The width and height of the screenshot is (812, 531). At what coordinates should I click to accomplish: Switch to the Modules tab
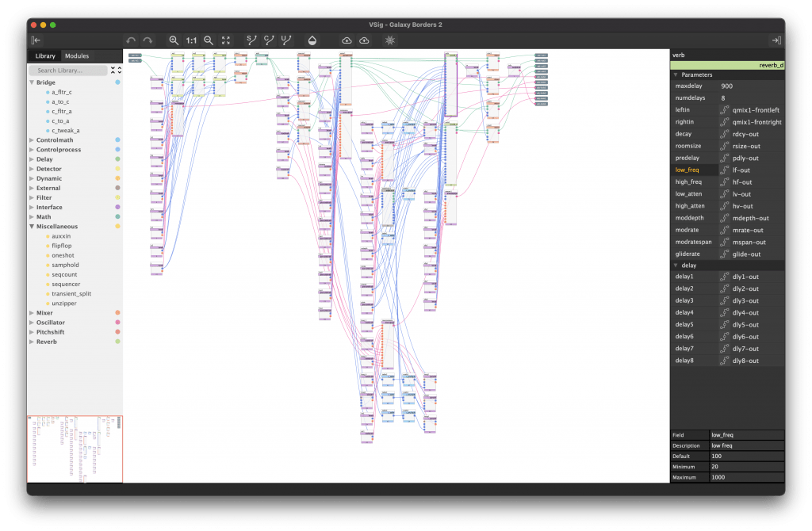click(x=77, y=56)
